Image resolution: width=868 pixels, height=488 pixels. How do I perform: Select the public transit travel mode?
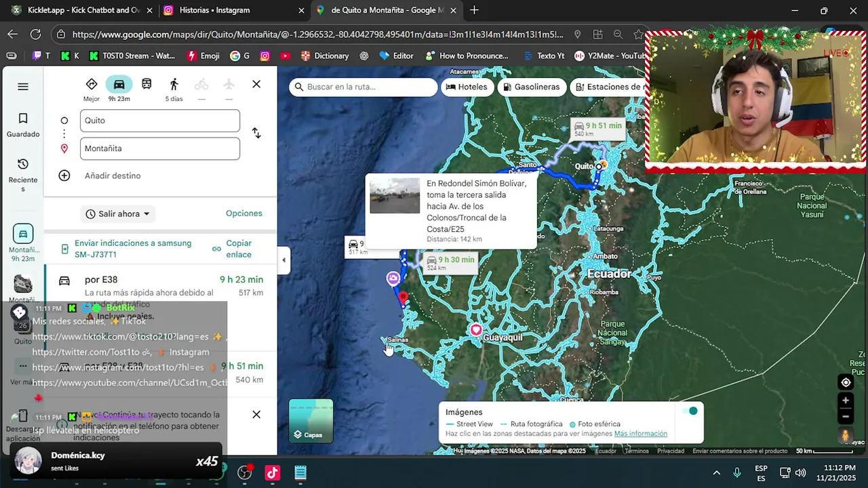[x=146, y=84]
